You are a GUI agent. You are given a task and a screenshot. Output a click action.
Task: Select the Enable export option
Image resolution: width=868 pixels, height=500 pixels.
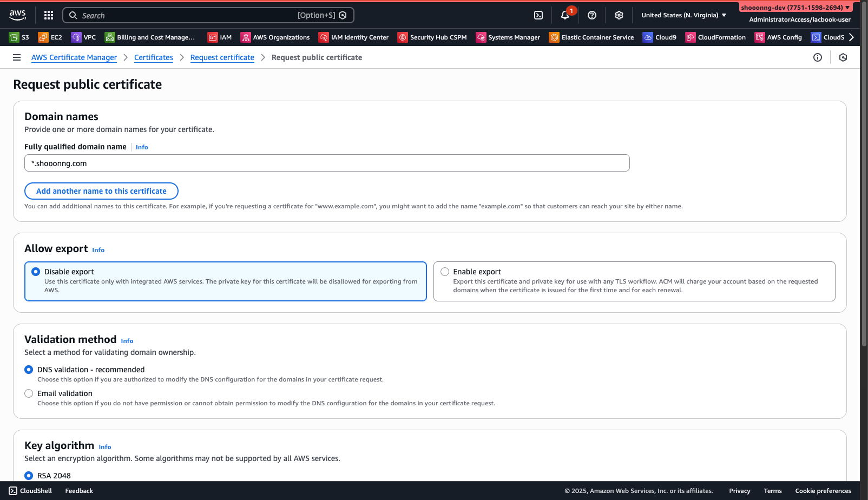[634, 281]
